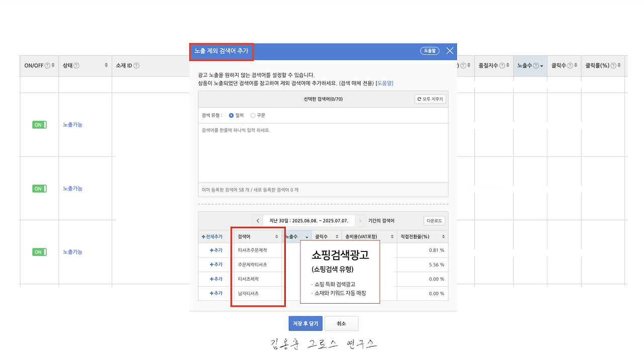Turn off the first ON switch in the list
The height and width of the screenshot is (362, 644).
click(x=39, y=125)
